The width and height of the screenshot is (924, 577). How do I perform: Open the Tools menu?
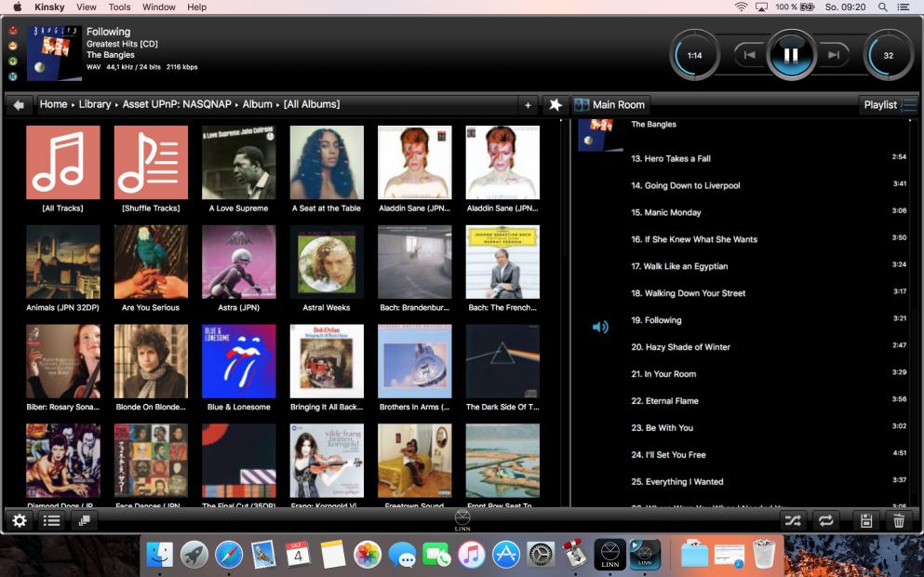(119, 7)
